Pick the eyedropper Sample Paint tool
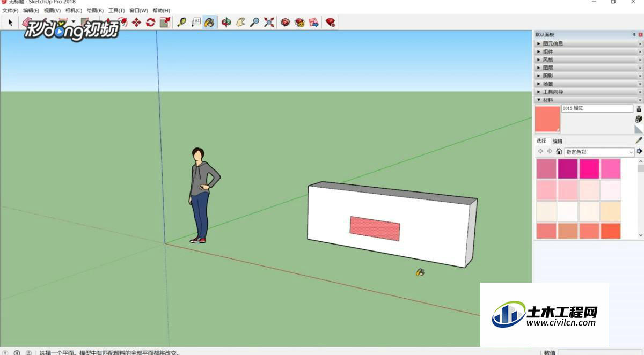 [x=639, y=140]
